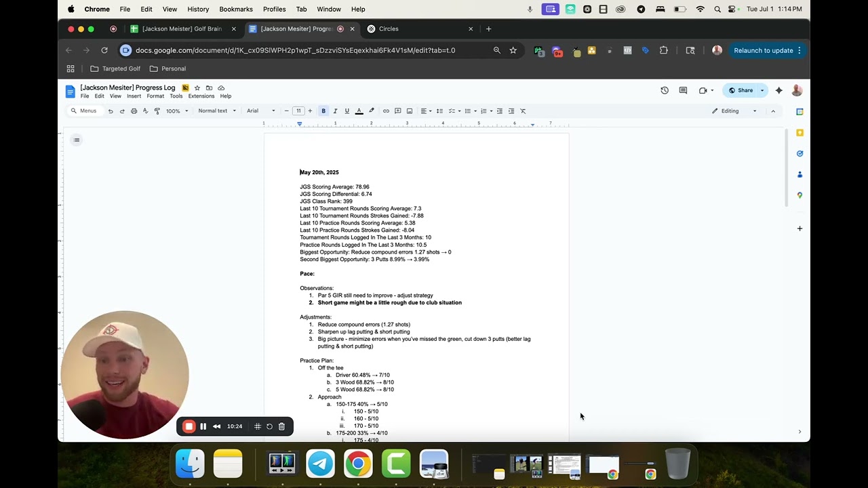Toggle italic formatting

click(x=335, y=111)
